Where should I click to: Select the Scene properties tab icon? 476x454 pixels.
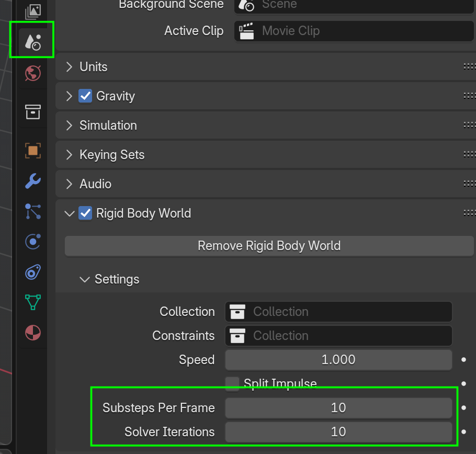point(33,42)
